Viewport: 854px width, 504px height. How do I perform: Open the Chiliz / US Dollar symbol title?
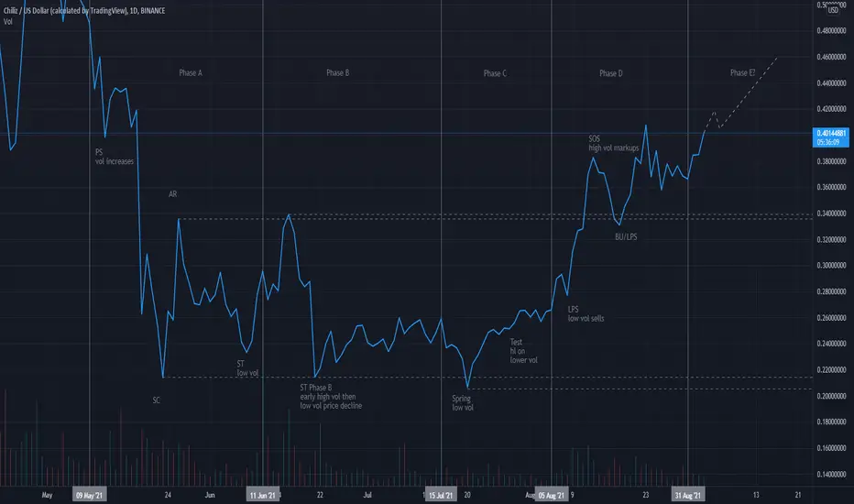84,10
